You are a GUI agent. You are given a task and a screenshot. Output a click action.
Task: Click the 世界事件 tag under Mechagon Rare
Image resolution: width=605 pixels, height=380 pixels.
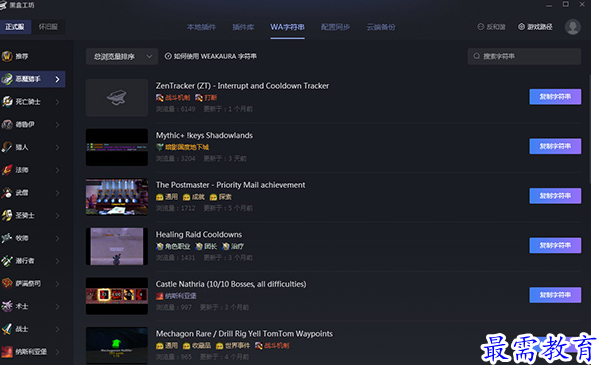(x=233, y=346)
